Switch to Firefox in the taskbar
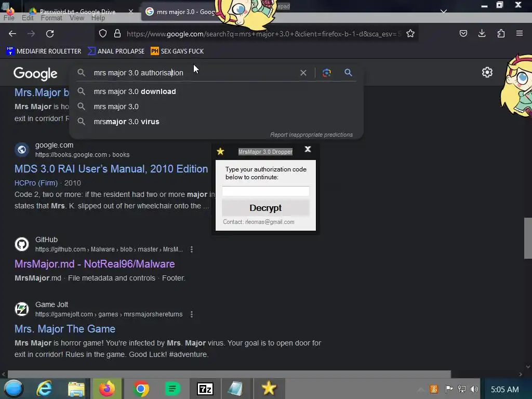Image resolution: width=532 pixels, height=399 pixels. [107, 389]
